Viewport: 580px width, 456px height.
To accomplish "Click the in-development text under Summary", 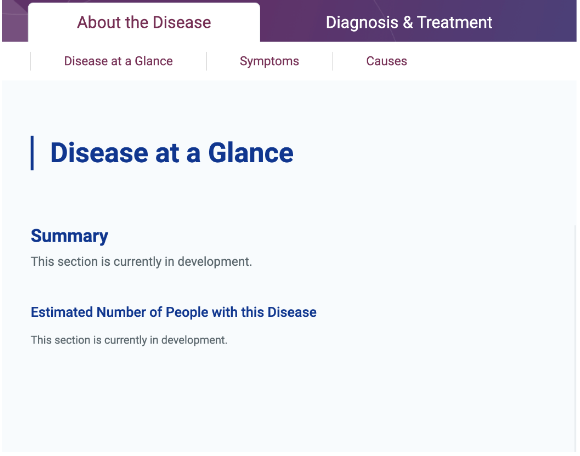I will [x=141, y=261].
